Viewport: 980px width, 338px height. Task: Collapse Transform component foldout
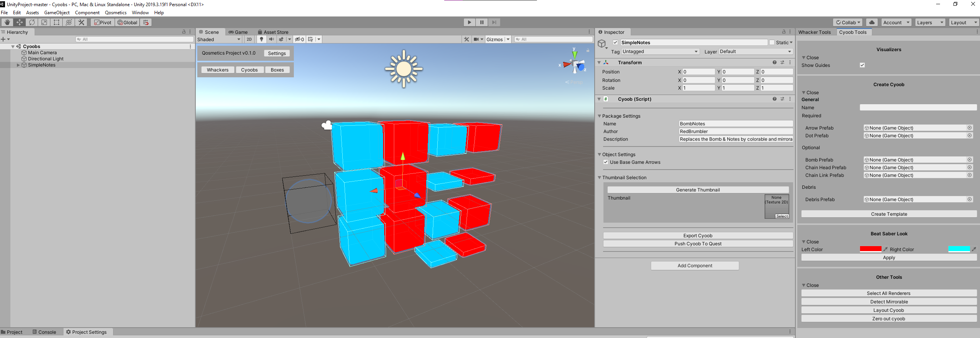[x=599, y=62]
